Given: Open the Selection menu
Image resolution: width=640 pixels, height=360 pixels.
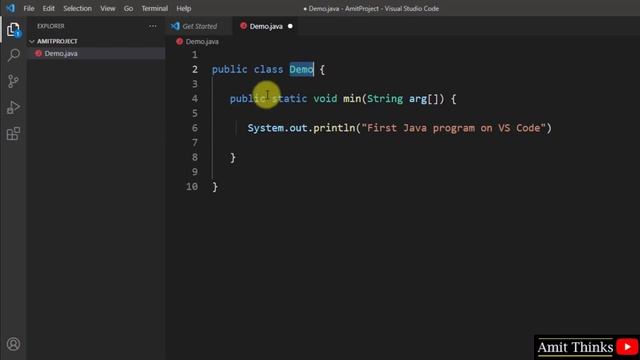Looking at the screenshot, I should tap(78, 8).
